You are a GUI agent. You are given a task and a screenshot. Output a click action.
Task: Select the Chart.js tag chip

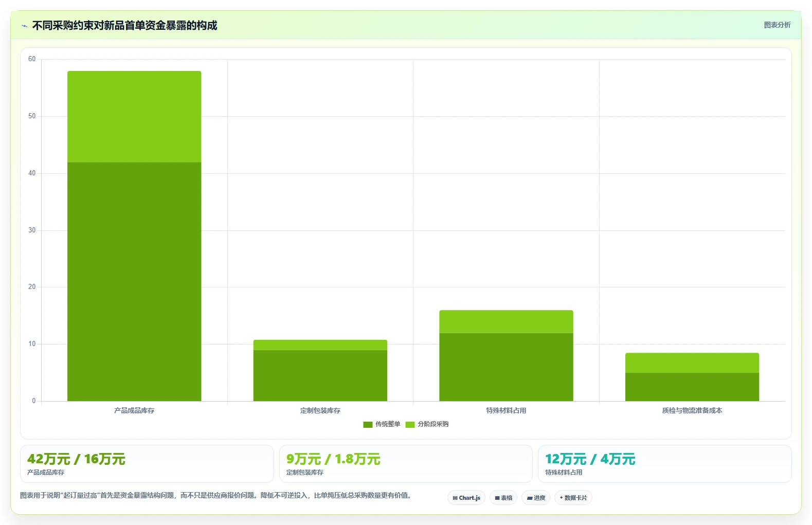[x=466, y=498]
